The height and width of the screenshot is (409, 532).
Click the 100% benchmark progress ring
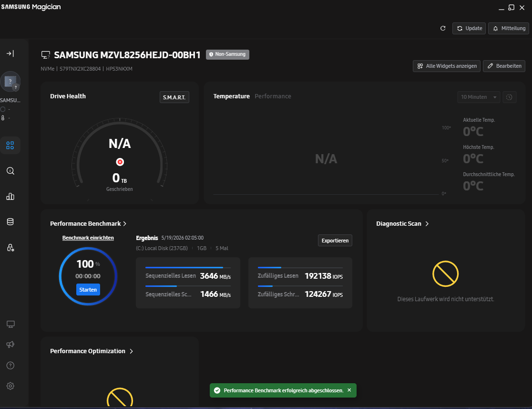coord(88,276)
